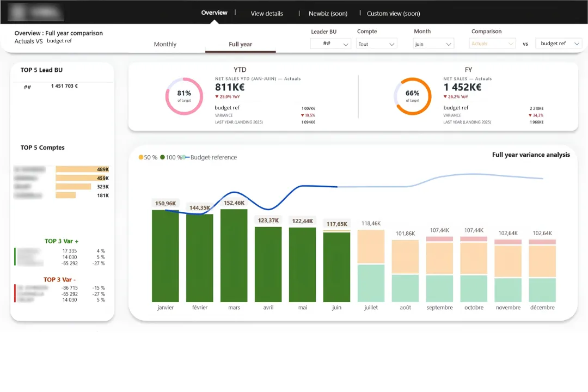The image size is (588, 392).
Task: Select the juillet stacked bar 118,46K
Action: 371,266
